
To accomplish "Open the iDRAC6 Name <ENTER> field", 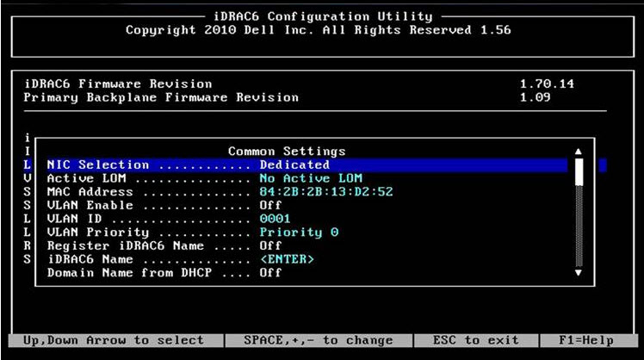I will click(x=287, y=259).
